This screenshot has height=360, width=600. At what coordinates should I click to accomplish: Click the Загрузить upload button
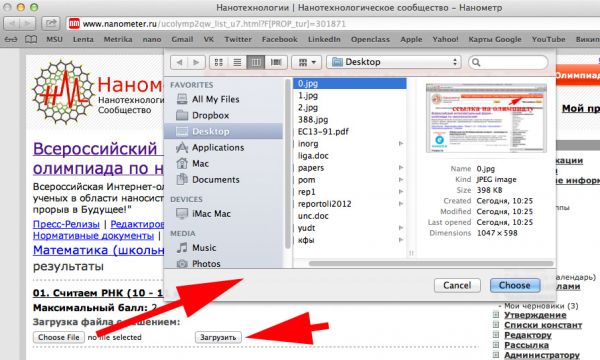click(x=218, y=337)
